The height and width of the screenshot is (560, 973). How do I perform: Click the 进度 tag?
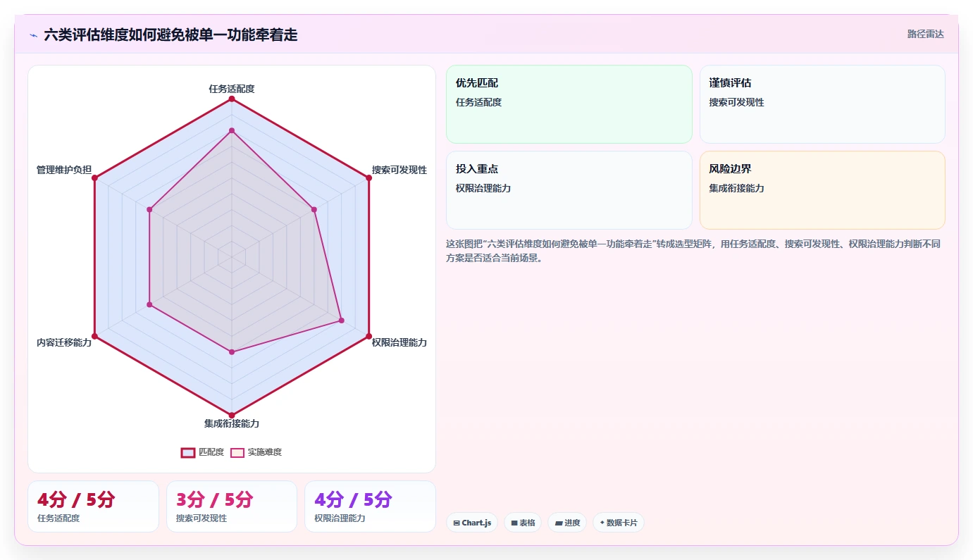click(567, 523)
